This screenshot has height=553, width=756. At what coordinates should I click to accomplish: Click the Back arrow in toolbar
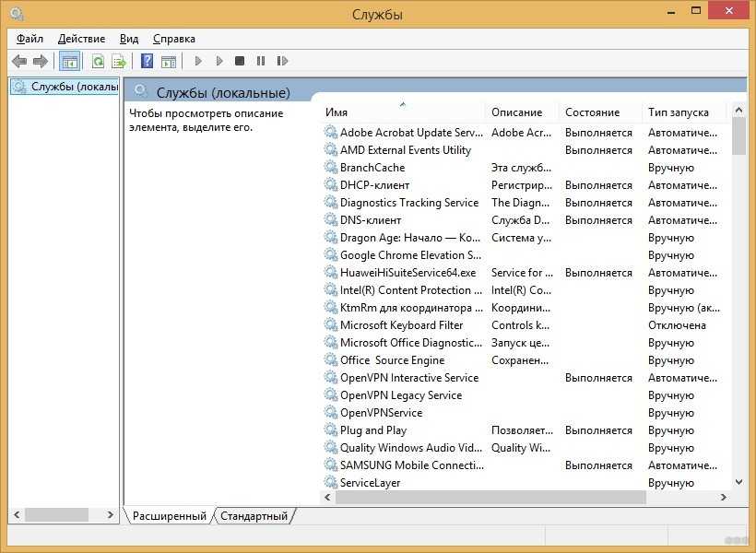(19, 62)
